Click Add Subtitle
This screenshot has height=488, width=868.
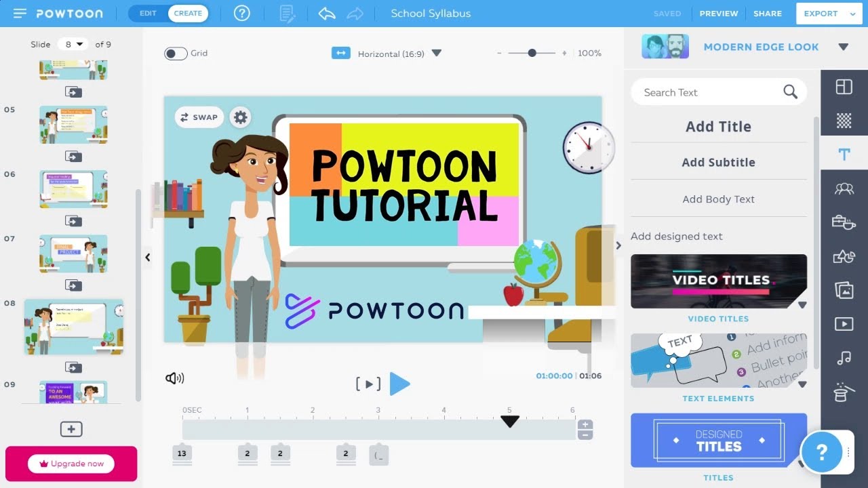[718, 163]
